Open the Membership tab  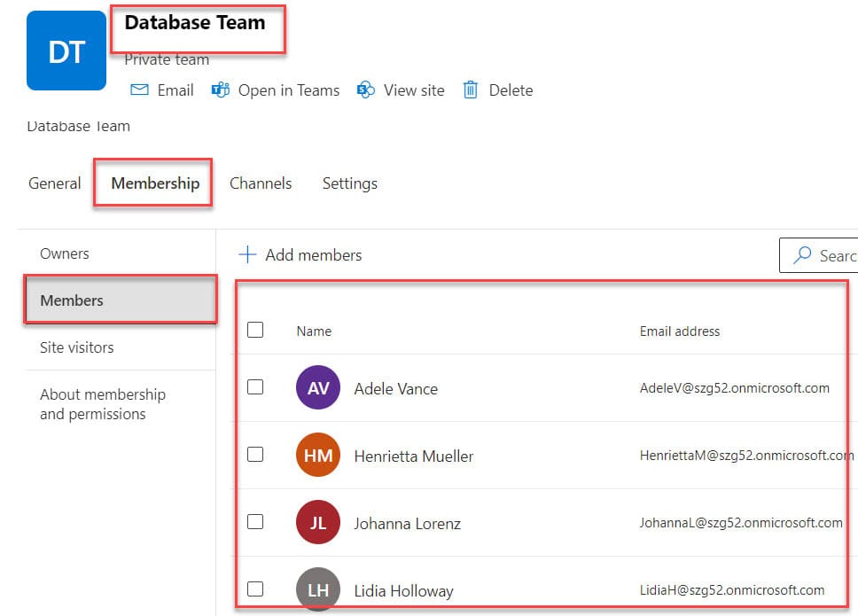pos(155,183)
